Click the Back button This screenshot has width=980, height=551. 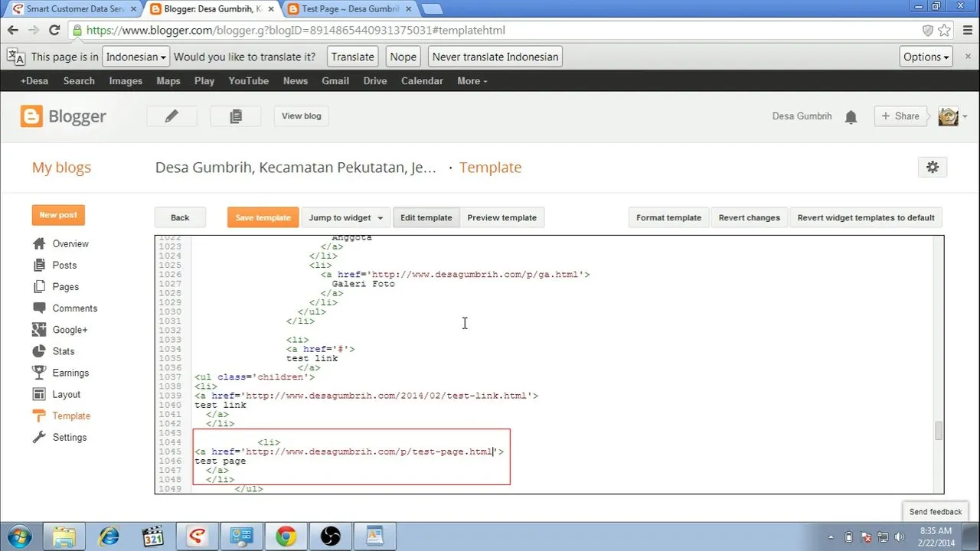point(180,217)
